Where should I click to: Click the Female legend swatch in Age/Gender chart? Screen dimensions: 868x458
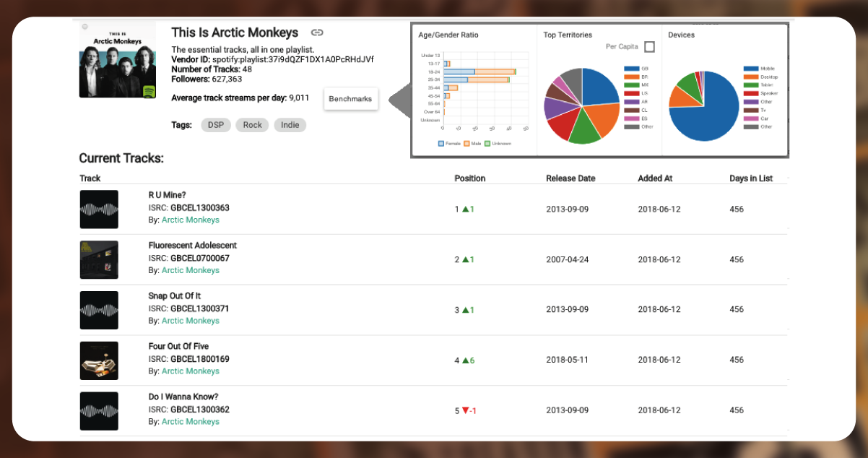tap(441, 144)
